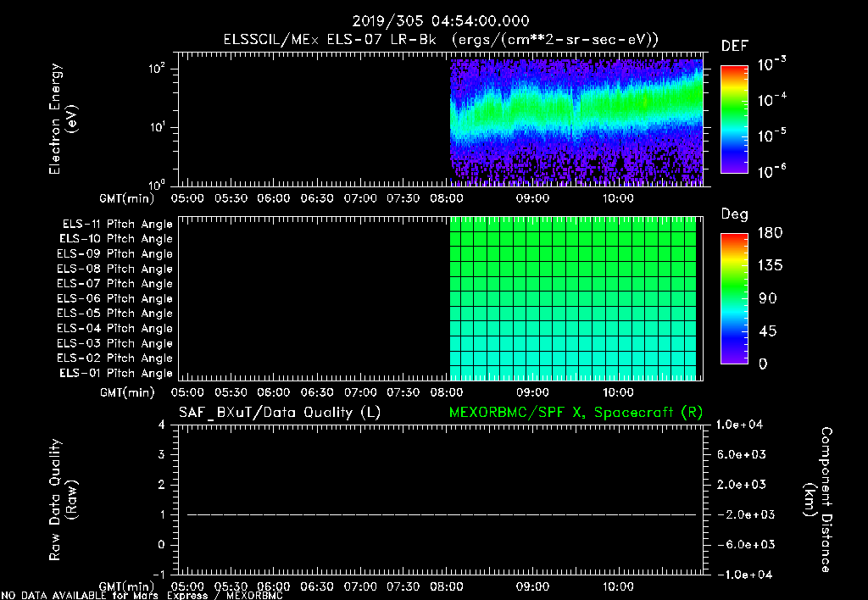Click the 180 value on the Deg scale
The height and width of the screenshot is (600, 868).
coord(770,233)
